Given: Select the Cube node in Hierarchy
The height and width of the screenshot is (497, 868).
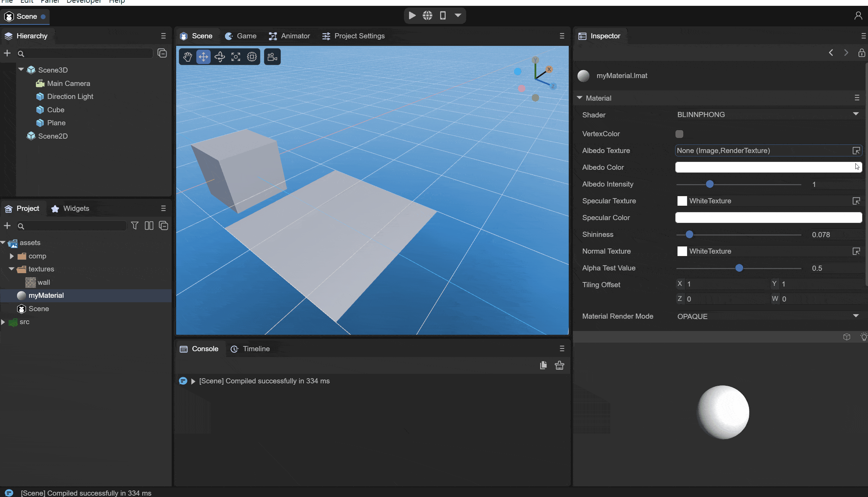Looking at the screenshot, I should click(55, 110).
